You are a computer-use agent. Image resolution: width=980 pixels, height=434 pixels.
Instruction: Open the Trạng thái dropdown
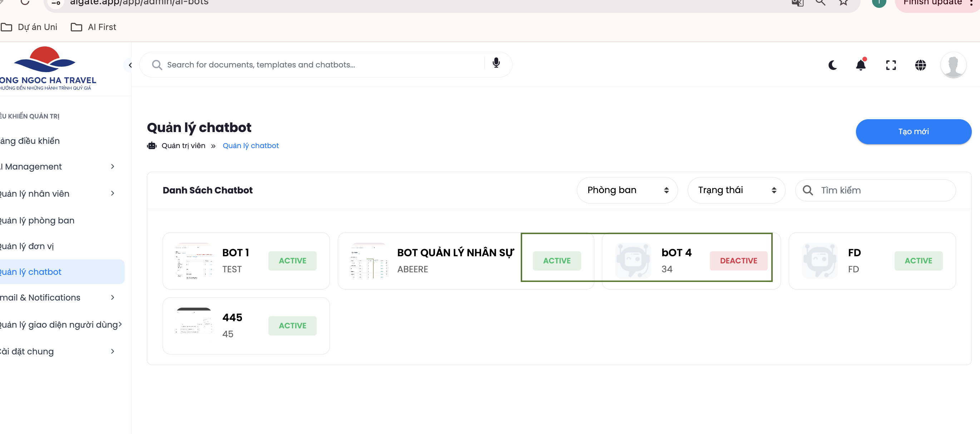(736, 190)
